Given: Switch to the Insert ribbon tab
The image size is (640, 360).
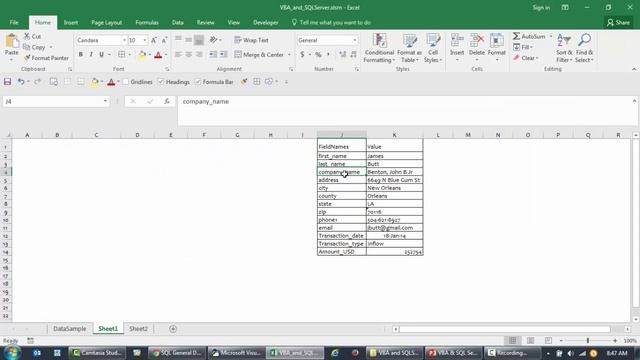Looking at the screenshot, I should point(71,22).
